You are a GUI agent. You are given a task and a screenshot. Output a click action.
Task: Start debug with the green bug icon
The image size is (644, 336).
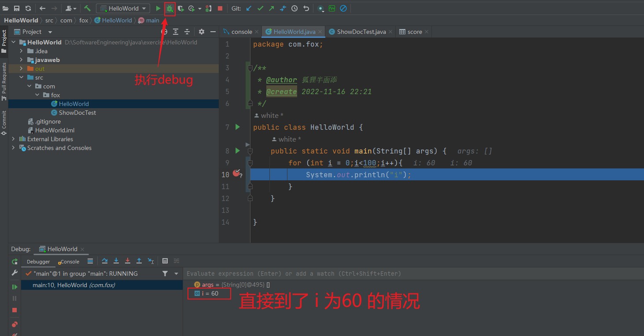tap(169, 8)
